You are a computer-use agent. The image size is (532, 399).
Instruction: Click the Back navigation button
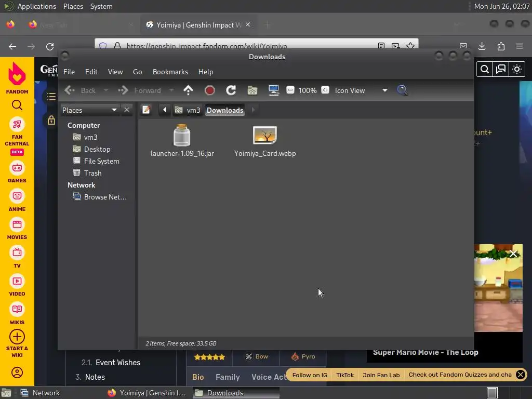pyautogui.click(x=81, y=90)
